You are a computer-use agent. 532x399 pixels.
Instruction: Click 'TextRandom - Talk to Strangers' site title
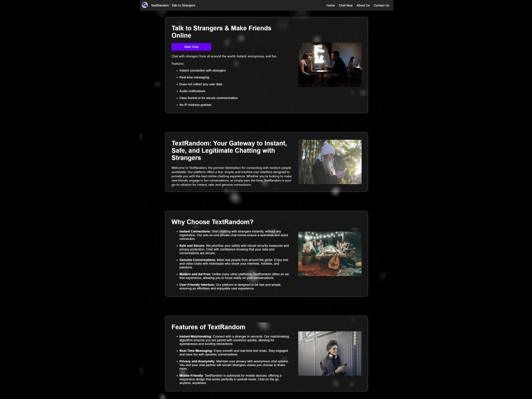(x=173, y=5)
